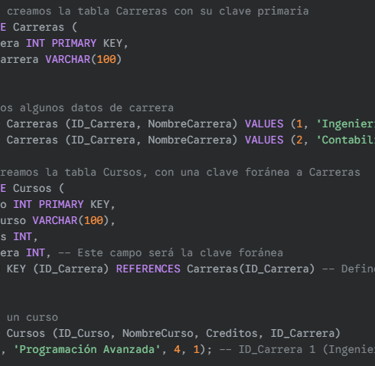Click 'Carreras(ID_Carrera)' after REFERENCES
This screenshot has width=375, height=366.
click(x=251, y=269)
